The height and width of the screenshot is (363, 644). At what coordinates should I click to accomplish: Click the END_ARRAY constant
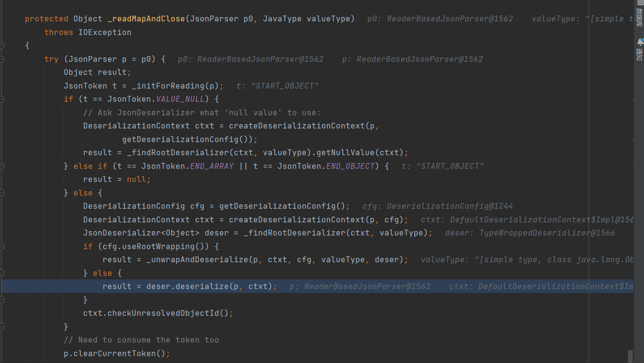click(x=212, y=166)
